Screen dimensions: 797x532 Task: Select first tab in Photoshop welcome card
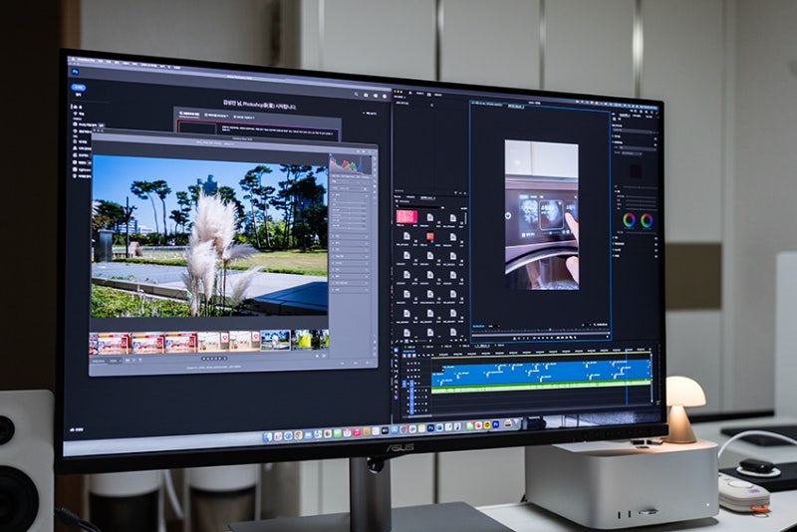tap(189, 114)
